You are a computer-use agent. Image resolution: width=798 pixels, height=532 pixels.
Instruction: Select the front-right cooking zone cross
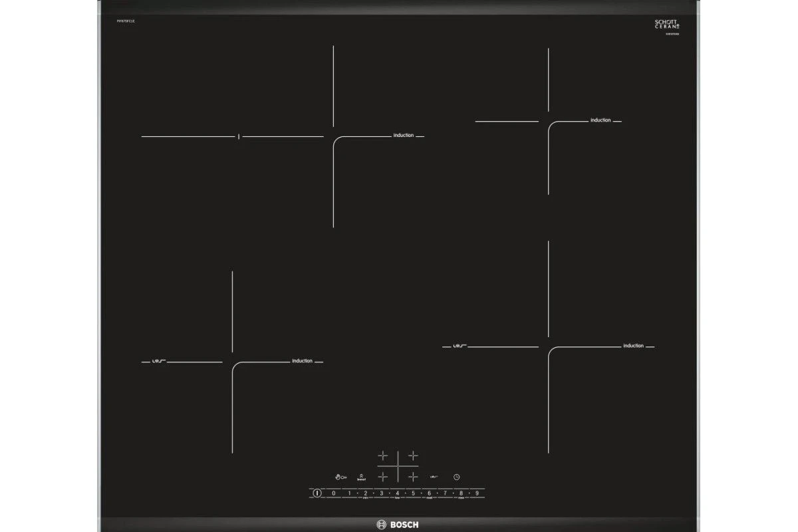(x=413, y=477)
